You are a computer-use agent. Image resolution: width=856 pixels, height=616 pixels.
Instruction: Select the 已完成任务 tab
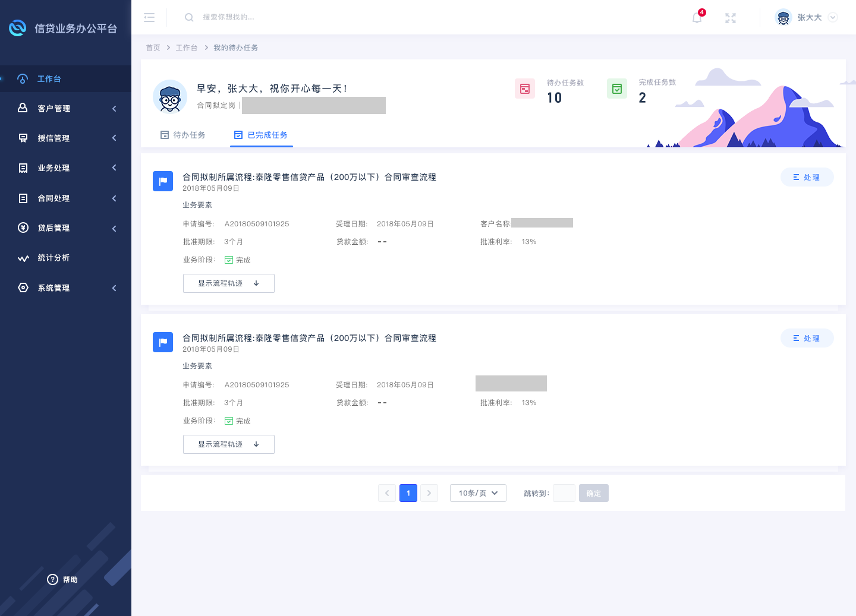click(x=262, y=135)
